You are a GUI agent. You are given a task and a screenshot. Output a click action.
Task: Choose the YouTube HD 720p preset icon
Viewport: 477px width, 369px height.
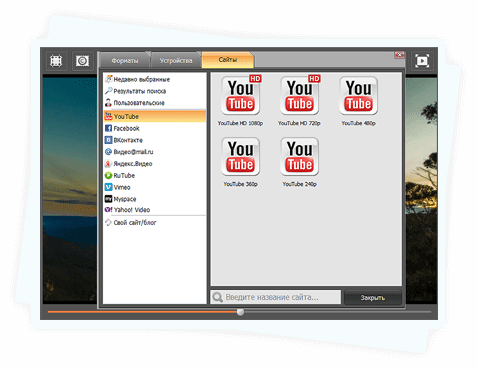coord(300,96)
